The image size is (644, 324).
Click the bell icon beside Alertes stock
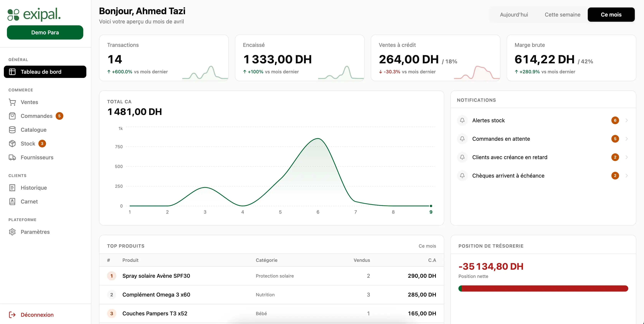pyautogui.click(x=462, y=120)
